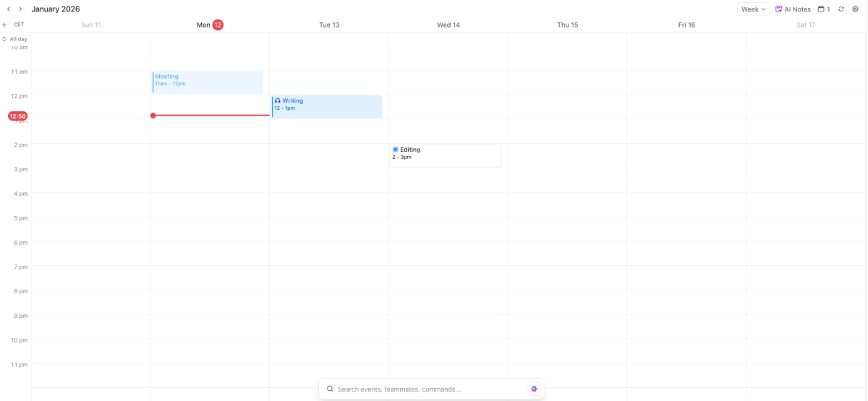The width and height of the screenshot is (868, 401).
Task: Select the Mon 12 day header
Action: (210, 25)
